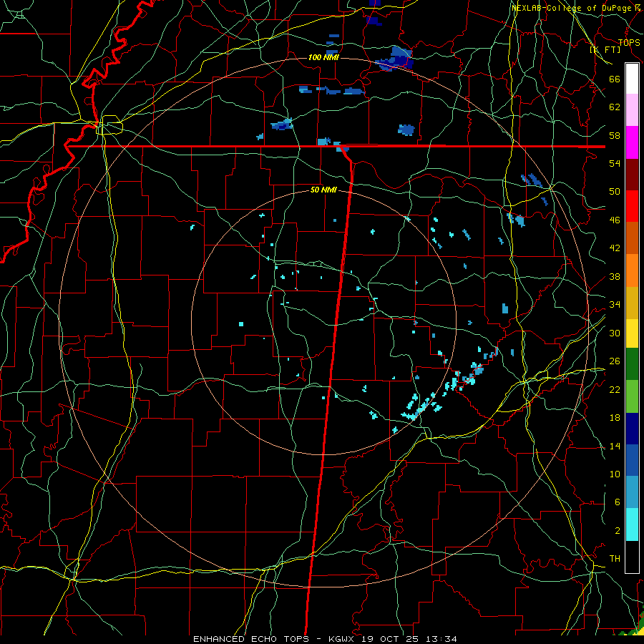Click legend value "38"

point(615,276)
